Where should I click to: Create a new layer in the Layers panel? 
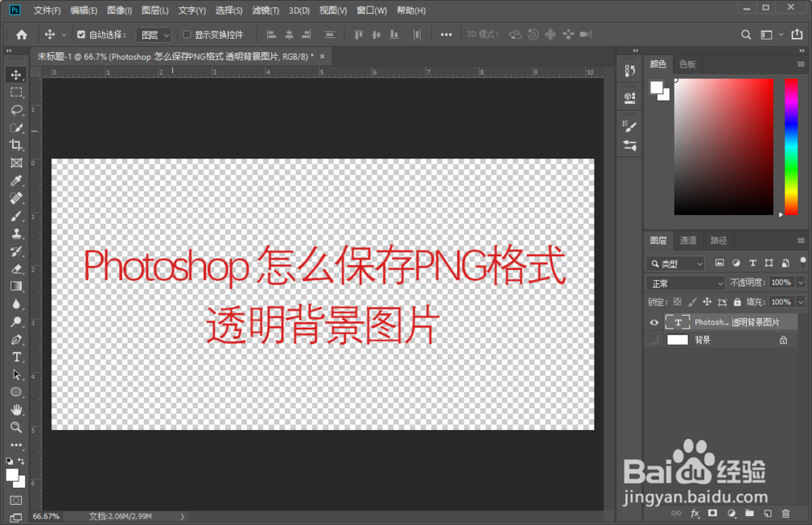point(767,514)
